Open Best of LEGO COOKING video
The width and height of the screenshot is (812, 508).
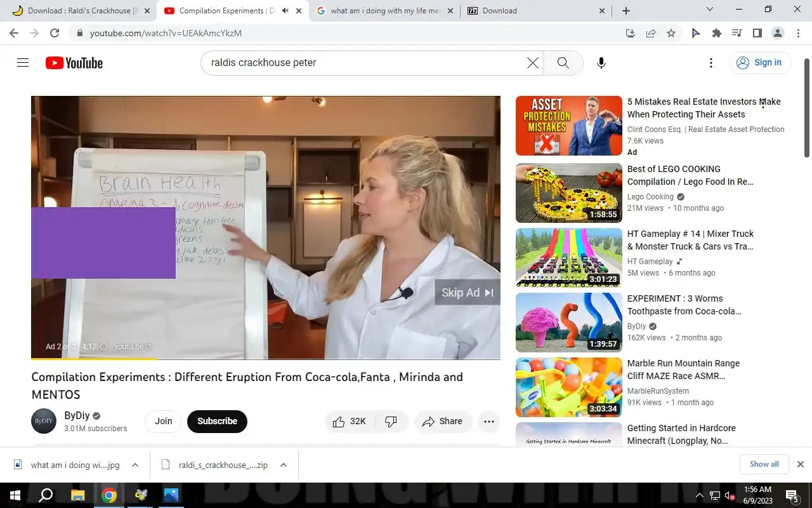click(x=568, y=193)
